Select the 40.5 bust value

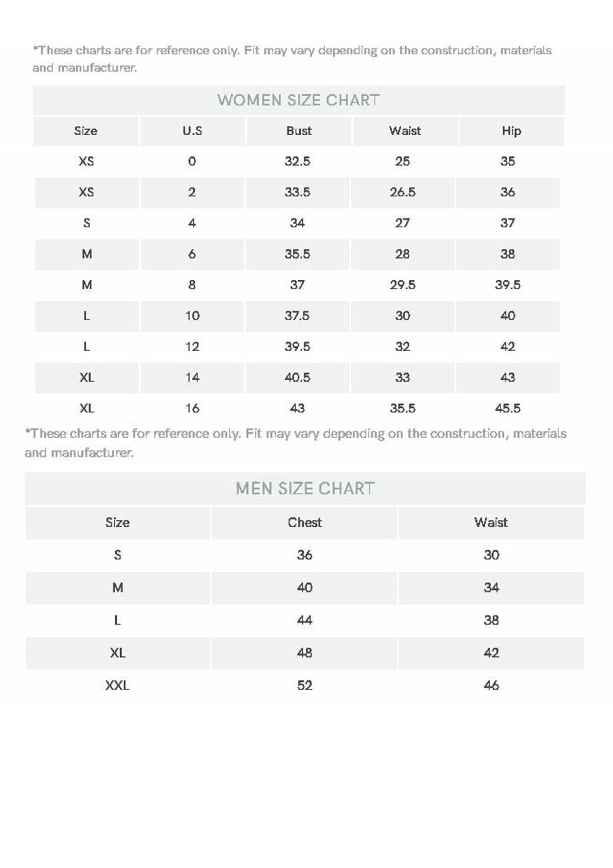click(297, 377)
